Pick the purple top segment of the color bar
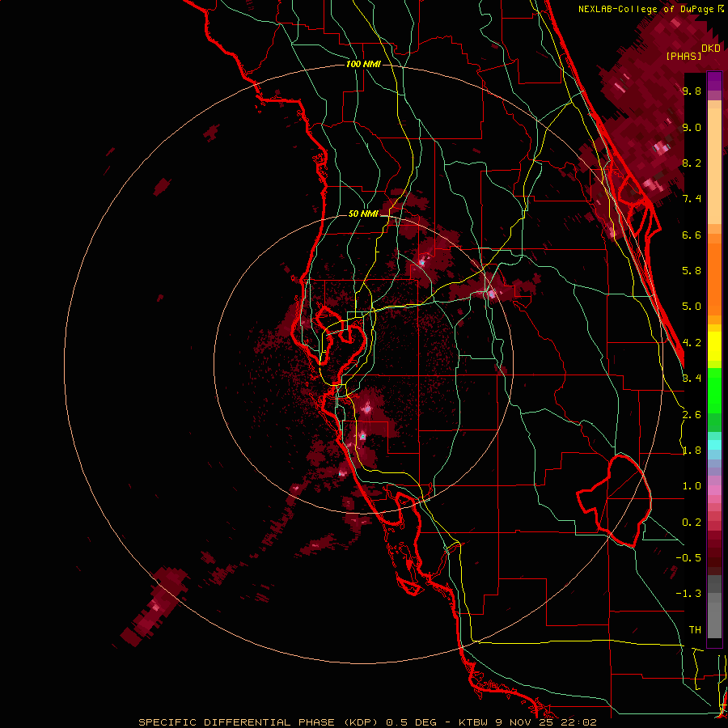This screenshot has width=728, height=728. tap(714, 81)
